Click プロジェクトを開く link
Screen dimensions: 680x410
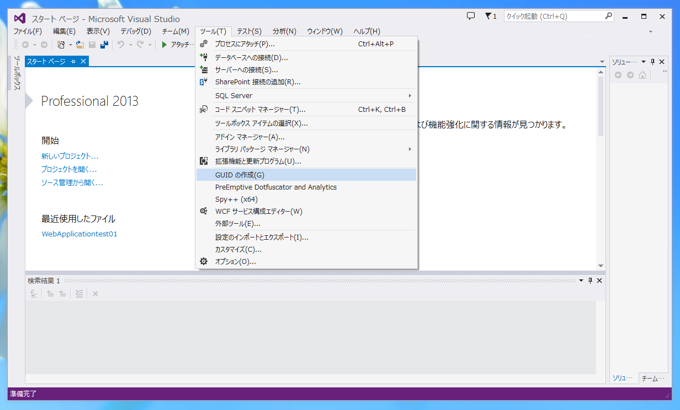[69, 170]
